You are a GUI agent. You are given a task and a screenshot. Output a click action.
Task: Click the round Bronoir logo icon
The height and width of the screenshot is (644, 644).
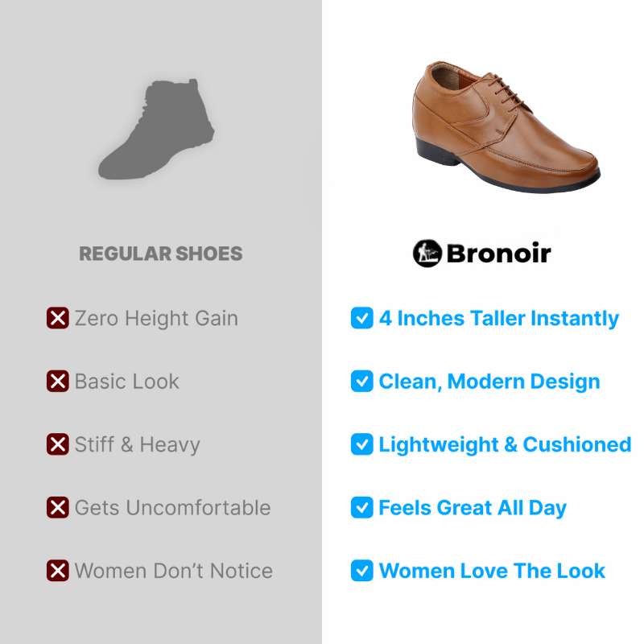pos(427,254)
